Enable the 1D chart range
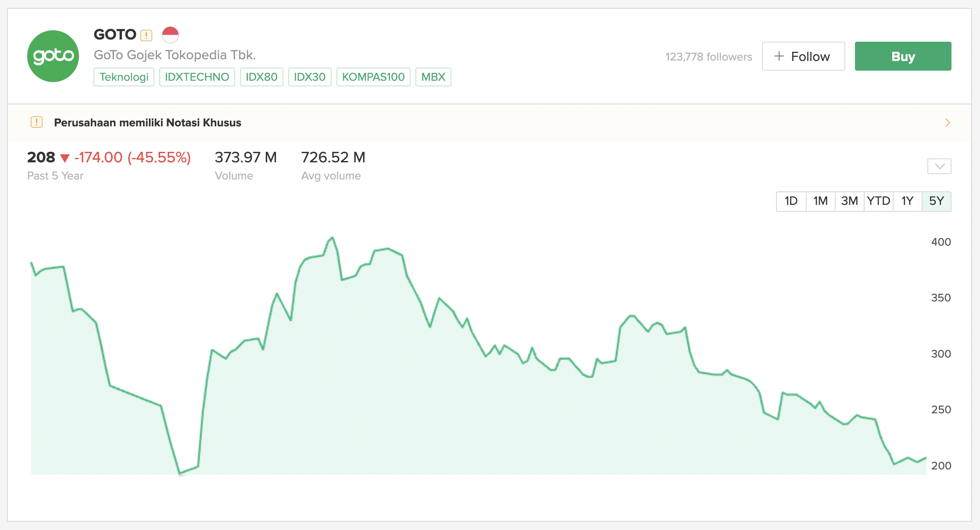 (791, 201)
